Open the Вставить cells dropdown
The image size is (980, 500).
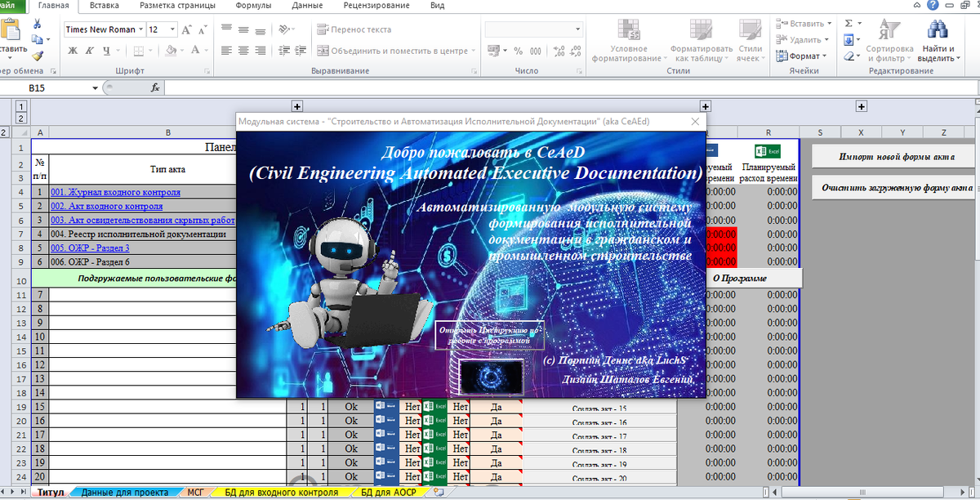[803, 24]
